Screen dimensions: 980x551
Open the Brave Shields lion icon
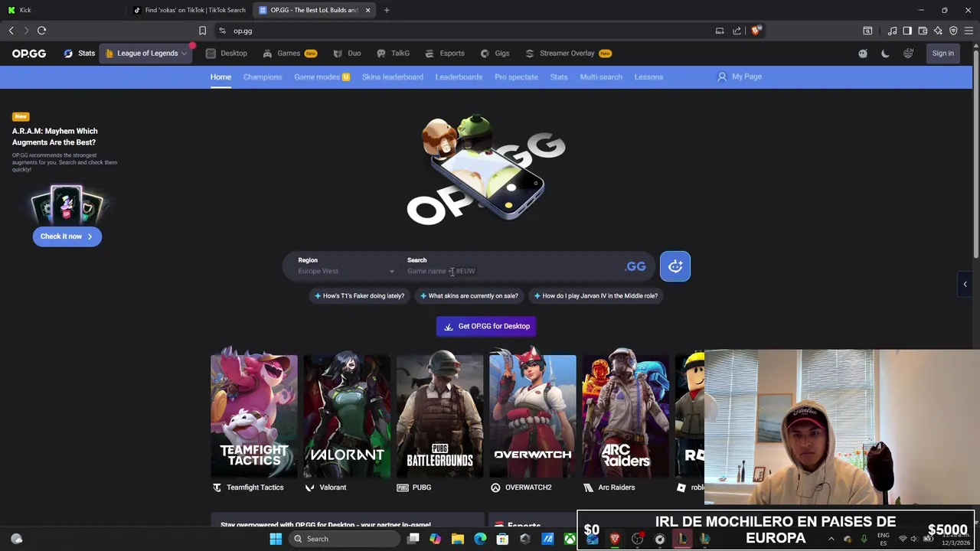click(756, 31)
